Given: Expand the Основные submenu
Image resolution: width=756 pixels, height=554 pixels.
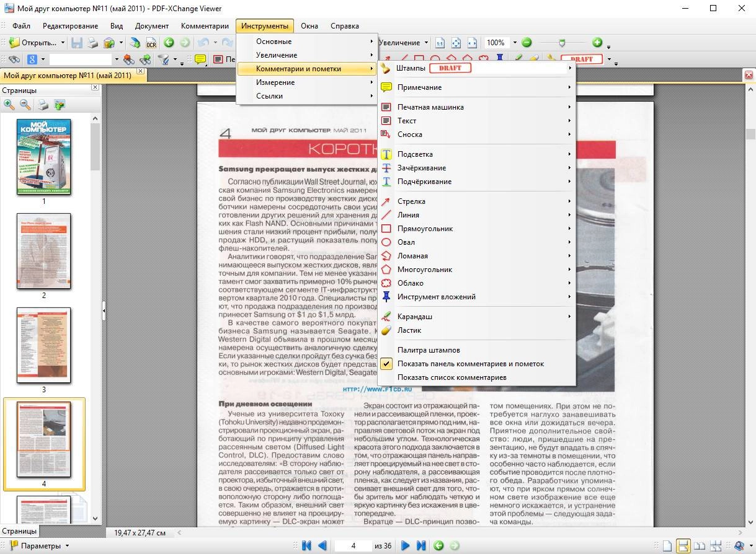Looking at the screenshot, I should point(308,42).
